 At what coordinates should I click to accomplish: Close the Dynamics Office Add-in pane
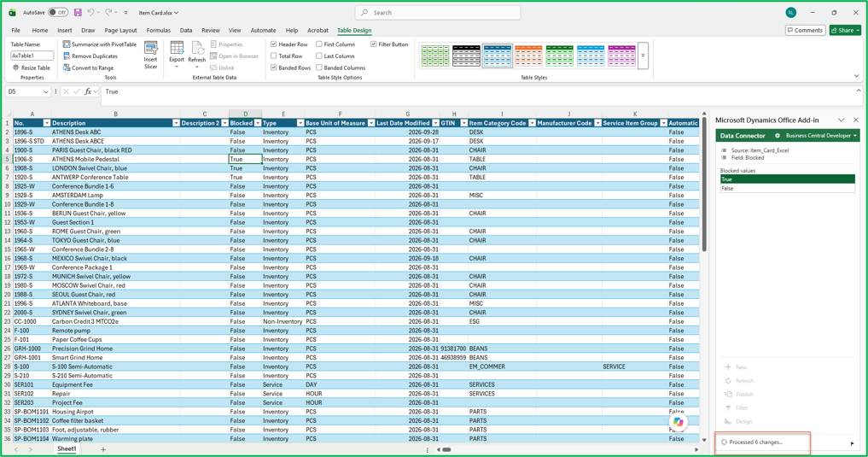pos(856,120)
